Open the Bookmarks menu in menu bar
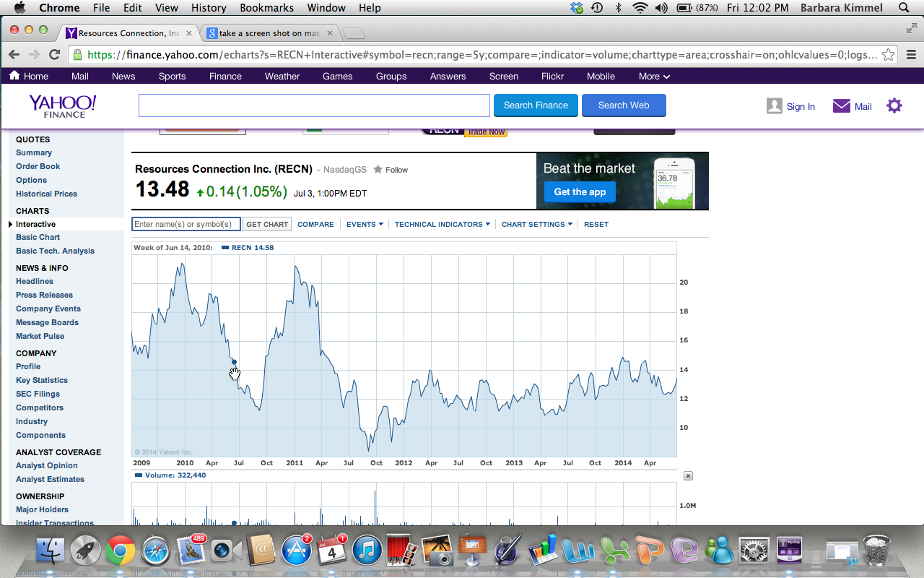This screenshot has height=578, width=924. pyautogui.click(x=266, y=8)
